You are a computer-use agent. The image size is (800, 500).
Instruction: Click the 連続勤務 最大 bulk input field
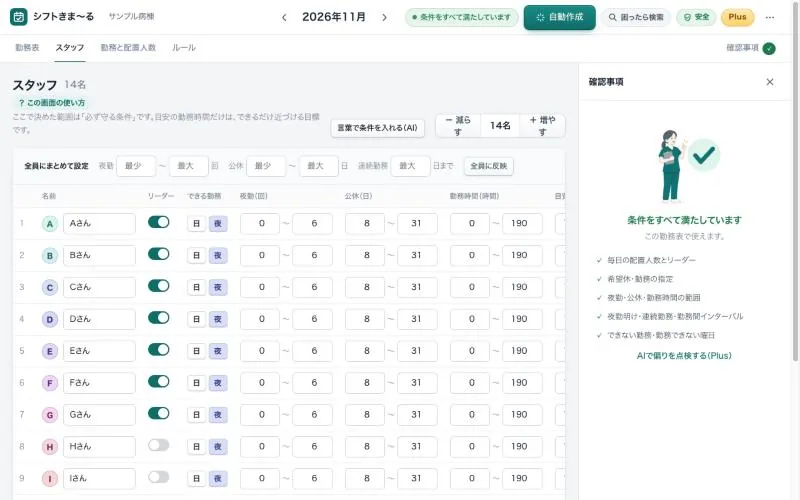pos(410,166)
